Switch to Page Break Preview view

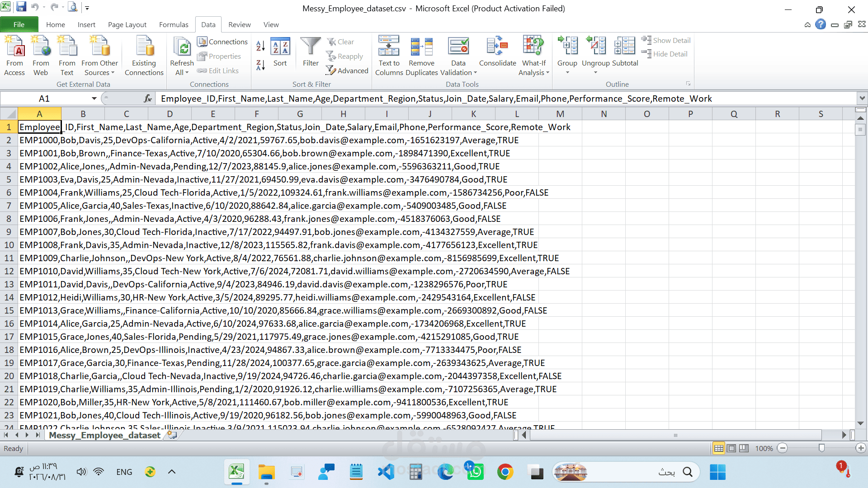click(744, 448)
